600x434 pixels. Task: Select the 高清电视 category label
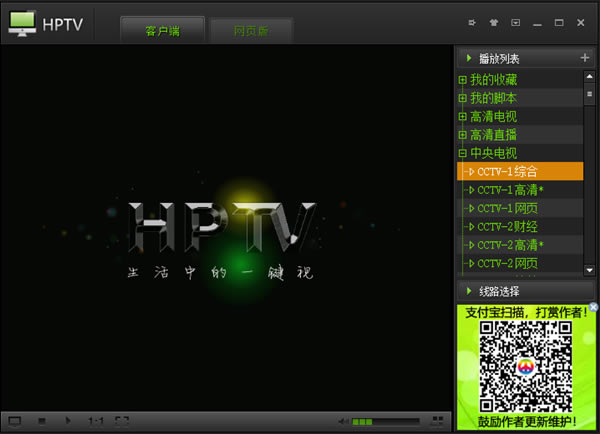(x=494, y=116)
